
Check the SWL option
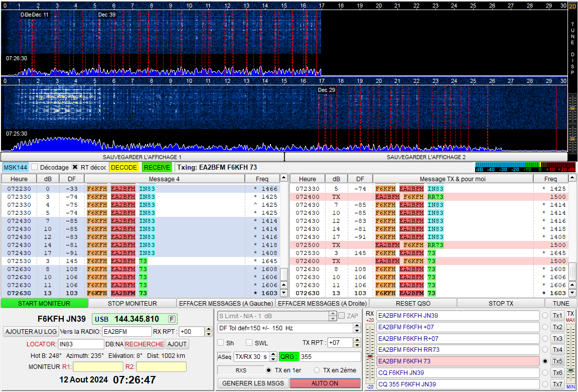[249, 343]
